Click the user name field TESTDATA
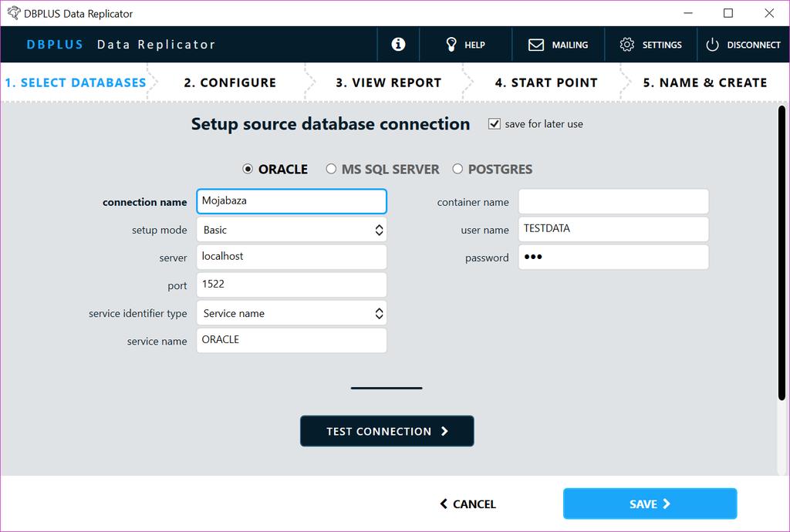790x532 pixels. tap(613, 229)
